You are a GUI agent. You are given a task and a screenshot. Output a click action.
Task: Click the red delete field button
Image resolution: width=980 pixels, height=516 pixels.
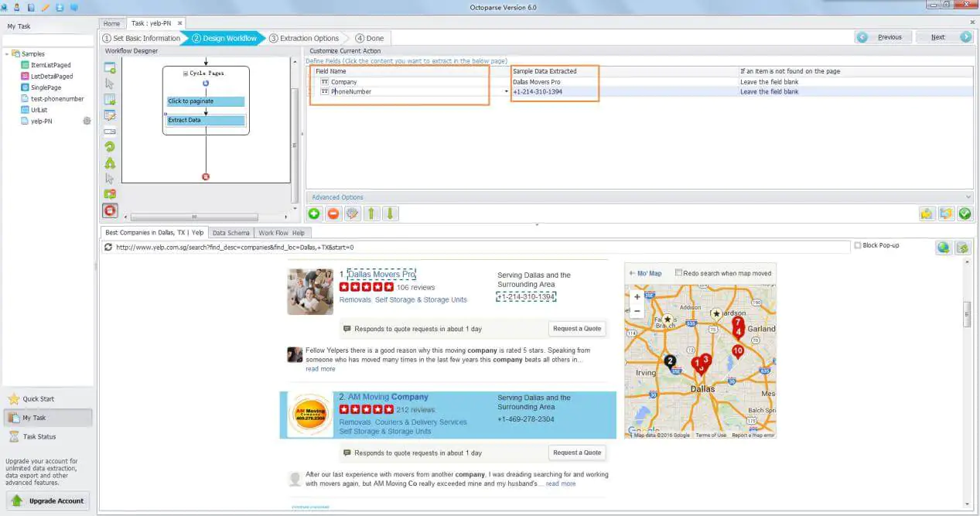tap(333, 214)
